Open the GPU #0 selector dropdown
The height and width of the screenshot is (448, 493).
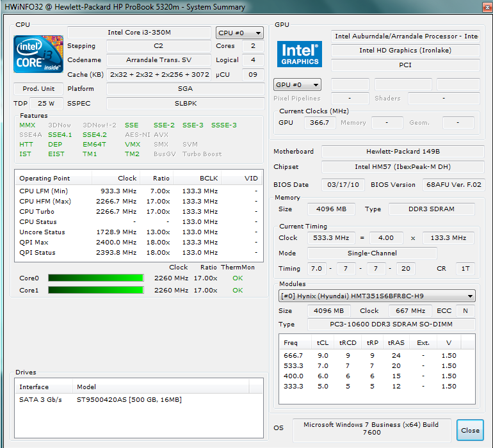298,84
